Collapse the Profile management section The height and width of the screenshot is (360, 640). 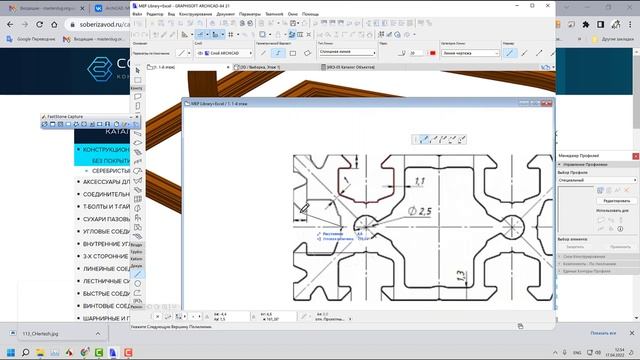coord(597,164)
